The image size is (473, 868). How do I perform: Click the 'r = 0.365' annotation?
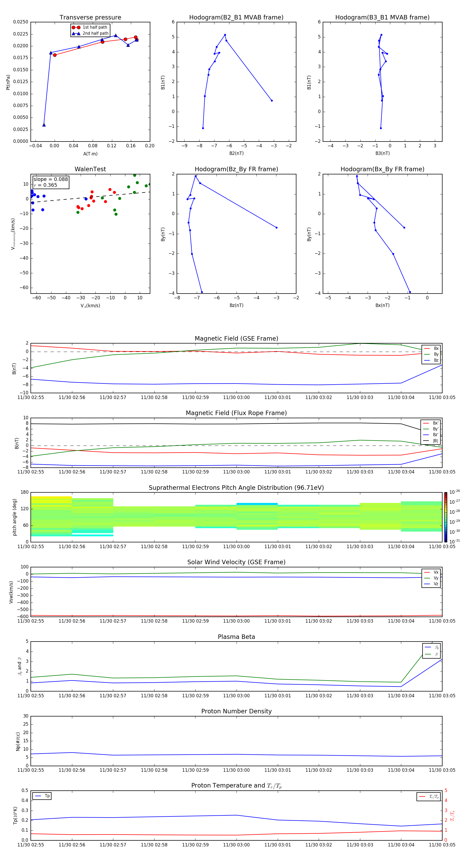pos(45,185)
